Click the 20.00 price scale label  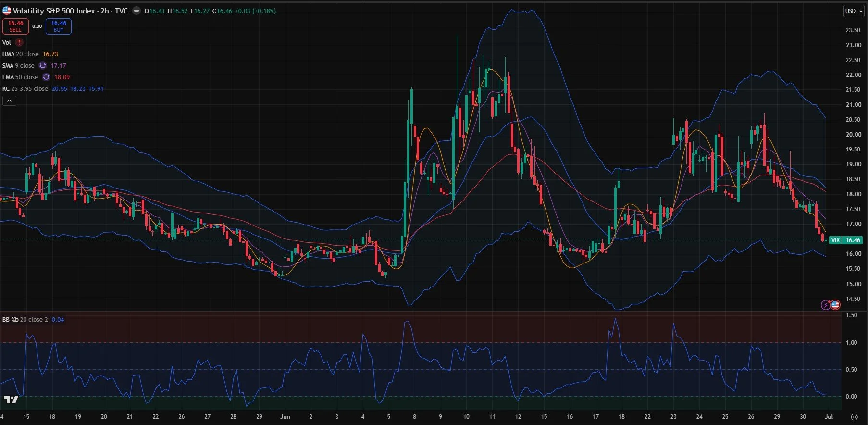853,134
